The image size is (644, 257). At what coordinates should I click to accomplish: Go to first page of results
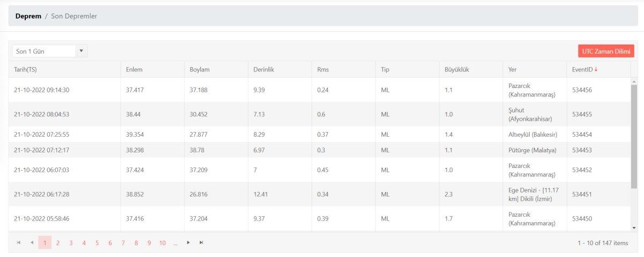coord(19,243)
